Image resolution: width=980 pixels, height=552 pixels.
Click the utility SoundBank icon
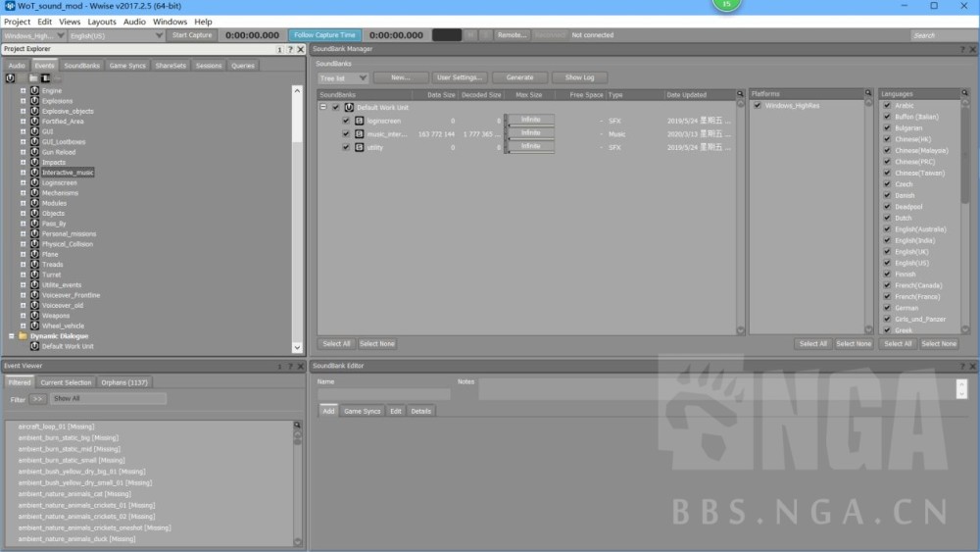pyautogui.click(x=360, y=147)
